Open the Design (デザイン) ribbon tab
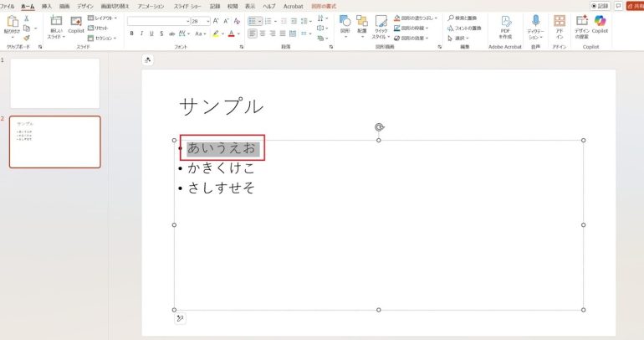644x340 pixels. point(84,5)
